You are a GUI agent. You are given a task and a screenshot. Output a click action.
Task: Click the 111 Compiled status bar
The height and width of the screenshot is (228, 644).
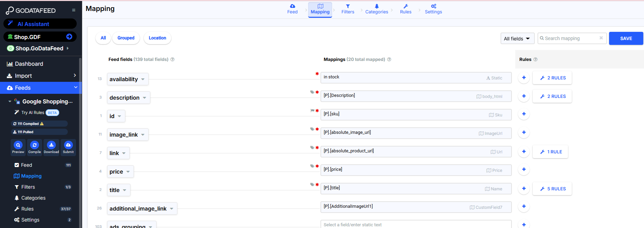(39, 124)
